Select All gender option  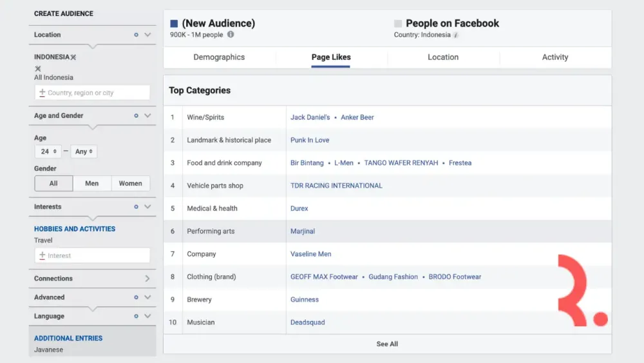53,183
